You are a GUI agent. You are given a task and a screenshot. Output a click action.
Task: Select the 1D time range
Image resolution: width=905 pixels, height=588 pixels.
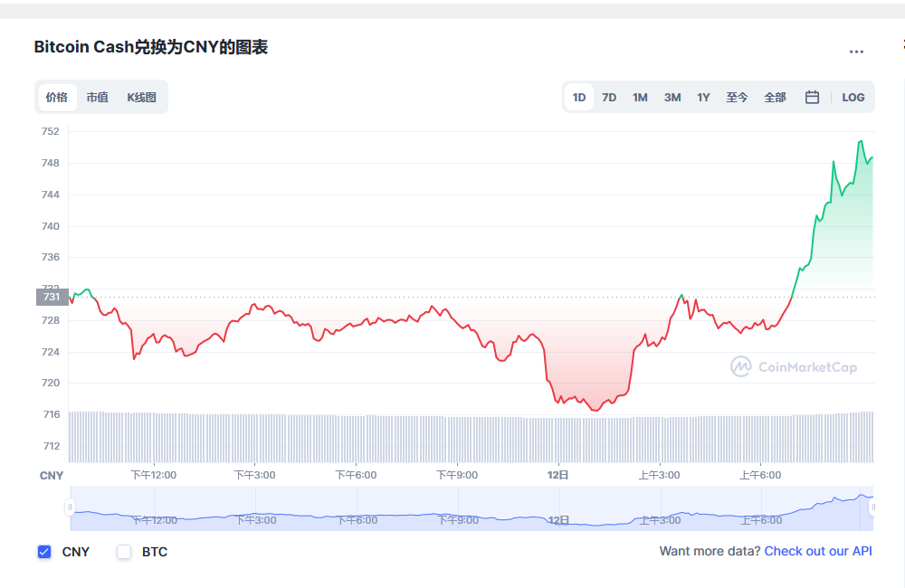coord(579,97)
